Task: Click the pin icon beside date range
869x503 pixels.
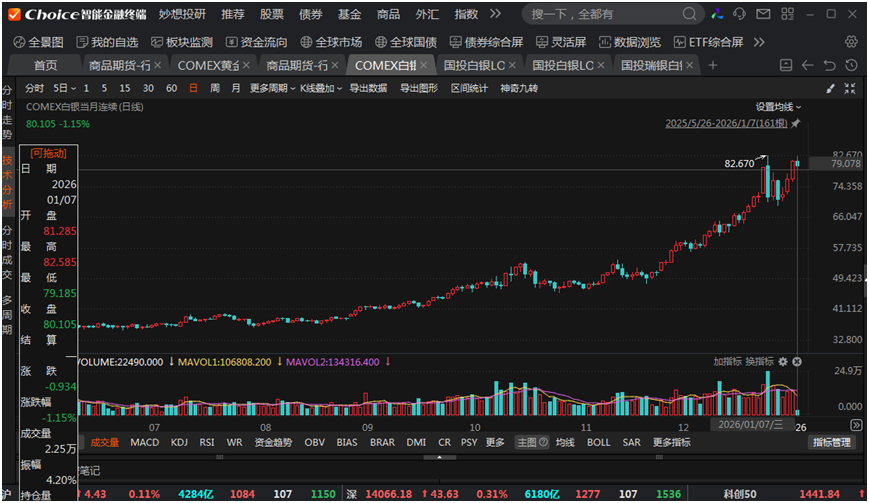Action: 795,124
